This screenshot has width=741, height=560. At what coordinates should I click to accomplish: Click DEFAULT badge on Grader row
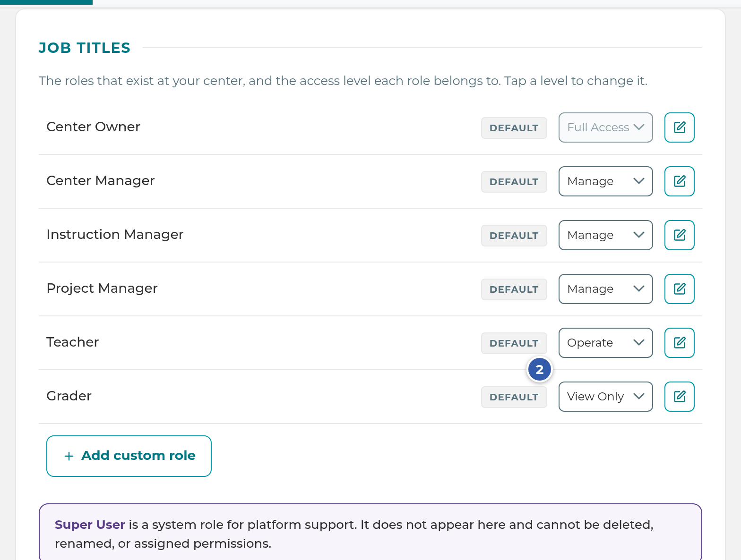click(514, 397)
